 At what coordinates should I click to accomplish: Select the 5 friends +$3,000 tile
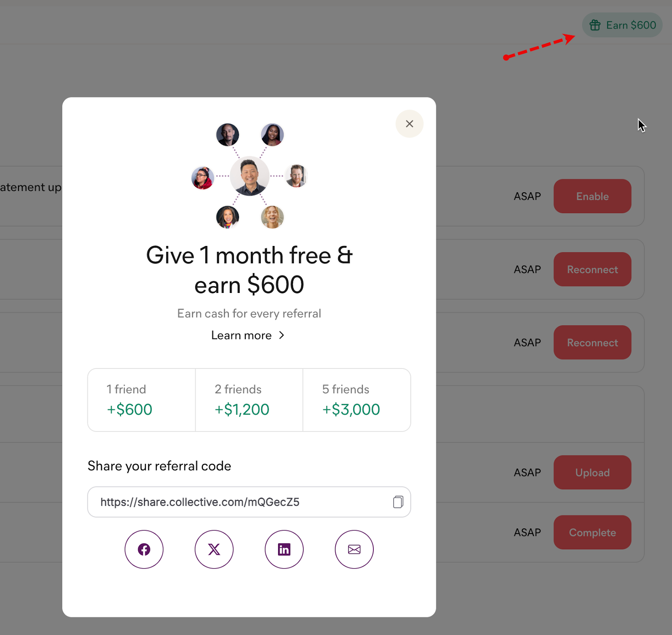[357, 400]
